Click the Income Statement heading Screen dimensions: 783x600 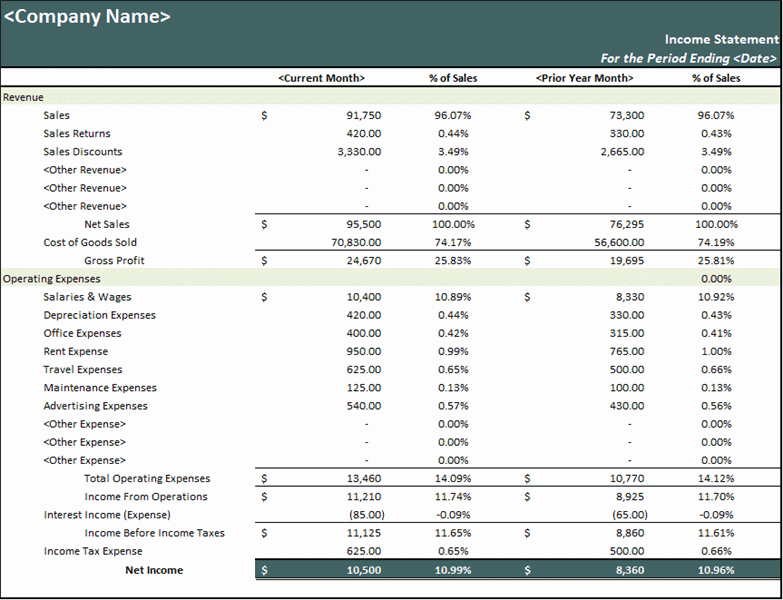[722, 39]
